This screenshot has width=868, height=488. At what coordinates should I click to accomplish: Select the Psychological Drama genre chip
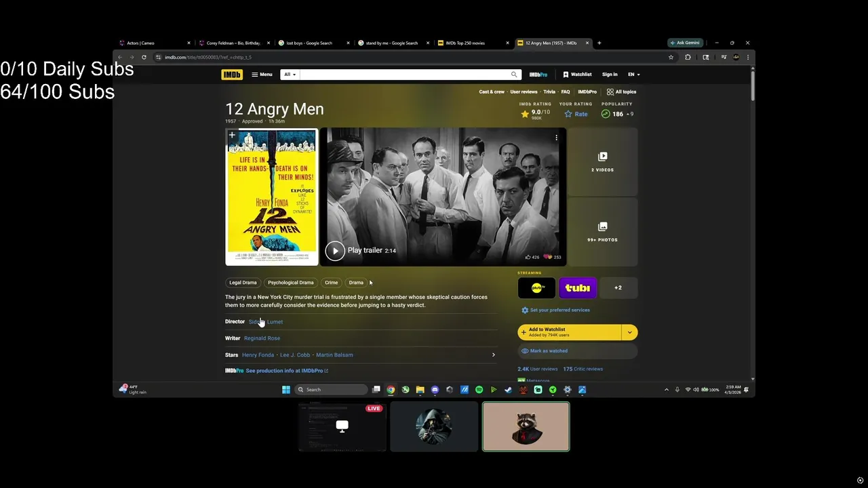tap(290, 283)
